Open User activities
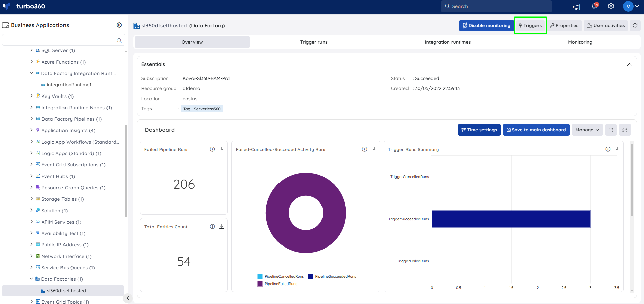The image size is (644, 304). point(605,25)
